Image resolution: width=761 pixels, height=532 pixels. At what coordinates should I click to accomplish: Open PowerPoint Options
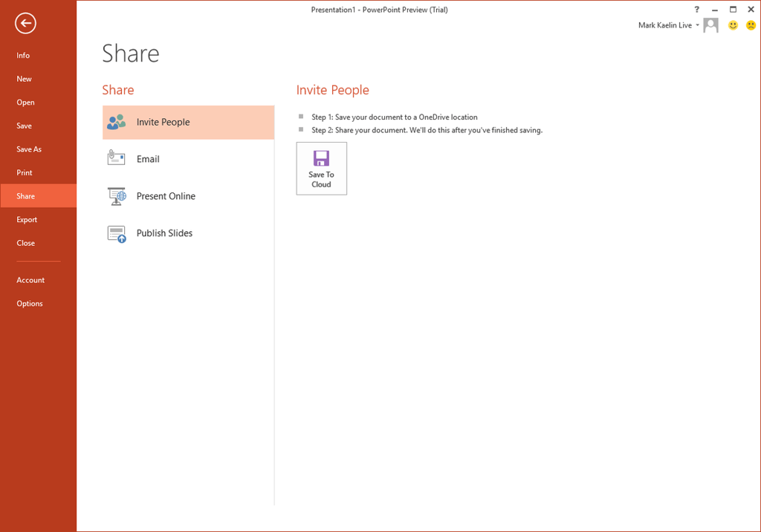tap(39, 303)
